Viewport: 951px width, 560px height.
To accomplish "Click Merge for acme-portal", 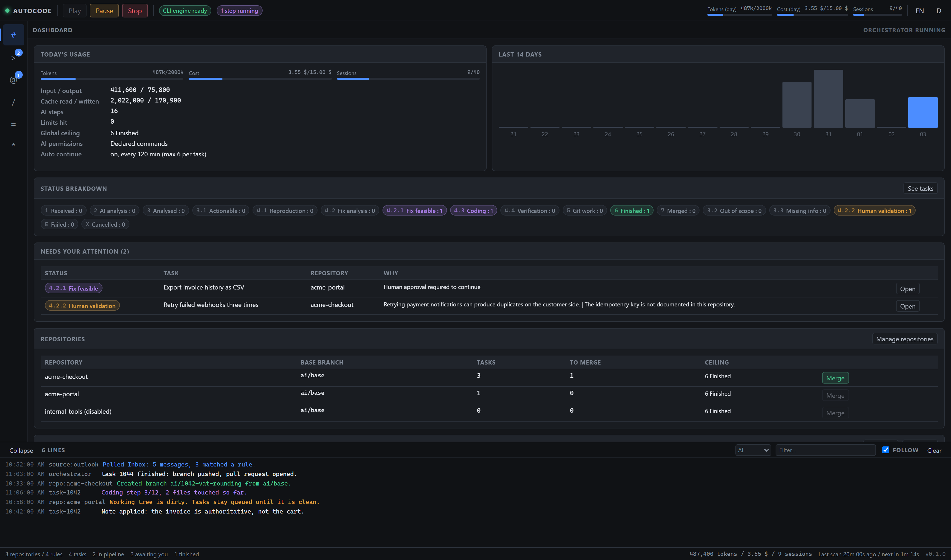I will point(835,395).
